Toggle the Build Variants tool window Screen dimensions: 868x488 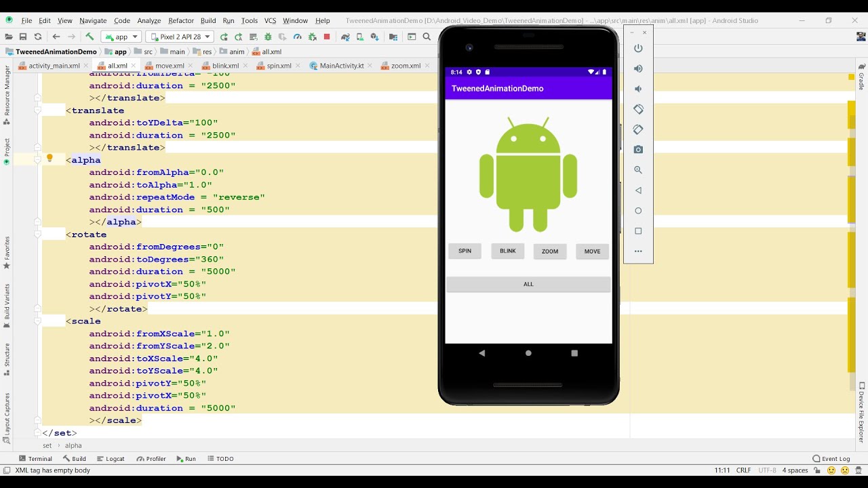click(7, 305)
